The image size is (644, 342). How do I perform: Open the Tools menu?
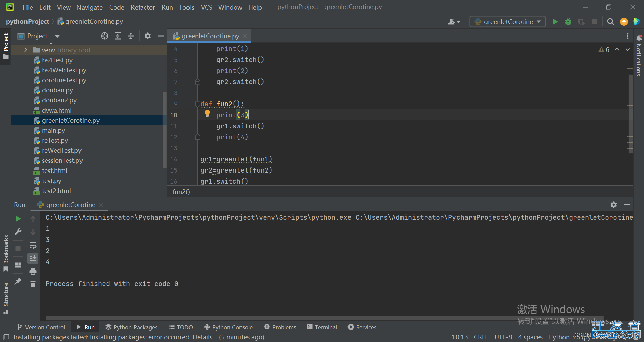[x=186, y=7]
